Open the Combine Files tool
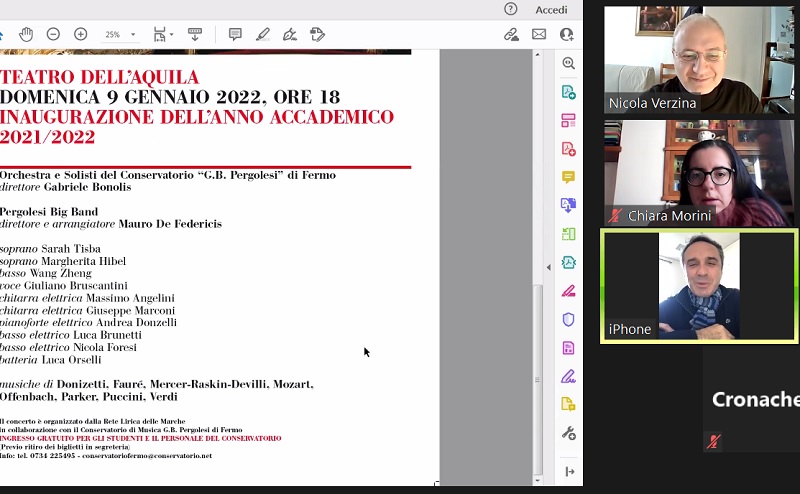 [568, 205]
